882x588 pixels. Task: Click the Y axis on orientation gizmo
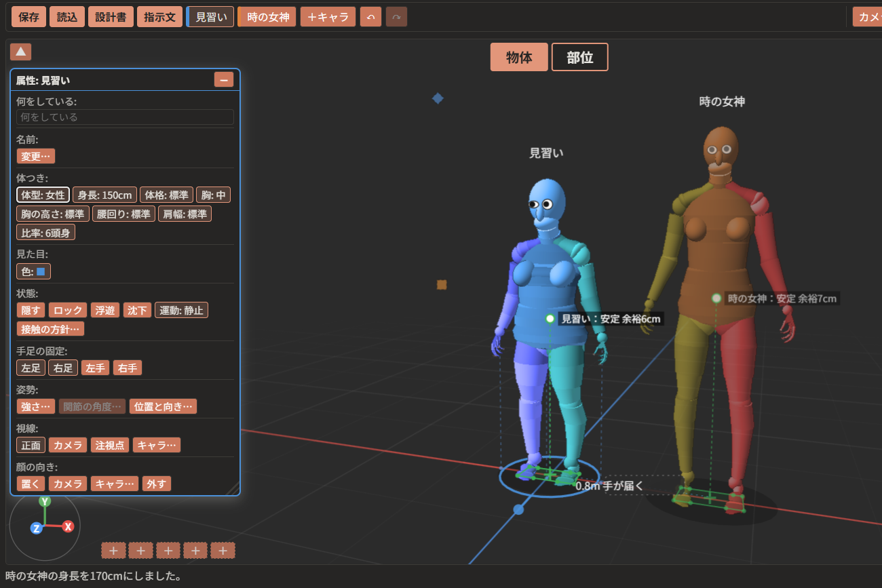click(x=45, y=501)
